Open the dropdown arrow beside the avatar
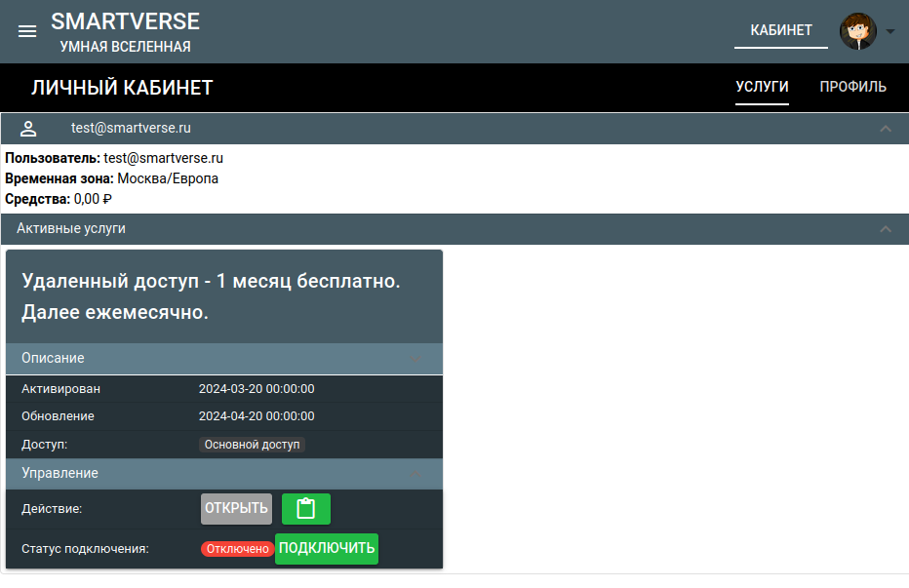This screenshot has width=909, height=588. click(890, 31)
